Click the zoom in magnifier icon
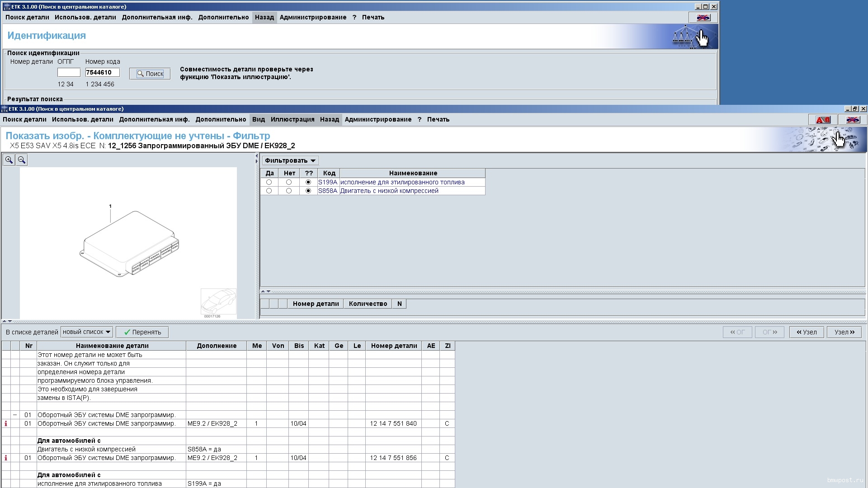 [x=9, y=160]
